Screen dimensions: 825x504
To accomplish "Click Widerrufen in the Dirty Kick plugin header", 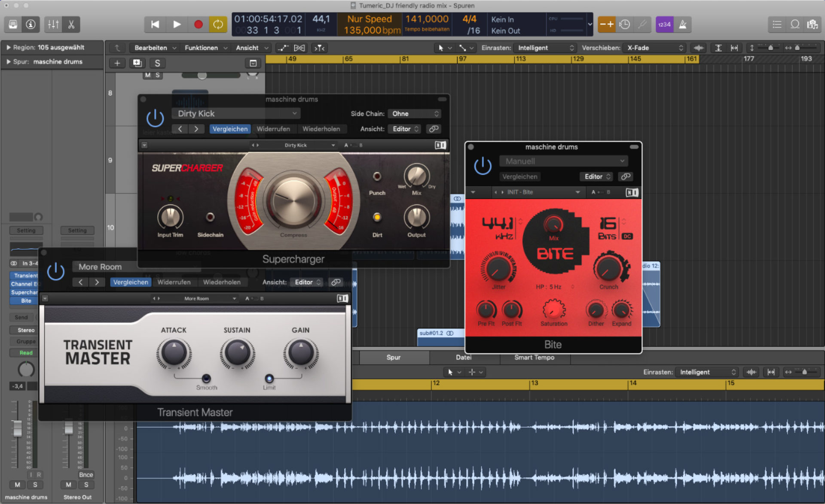I will pyautogui.click(x=274, y=129).
